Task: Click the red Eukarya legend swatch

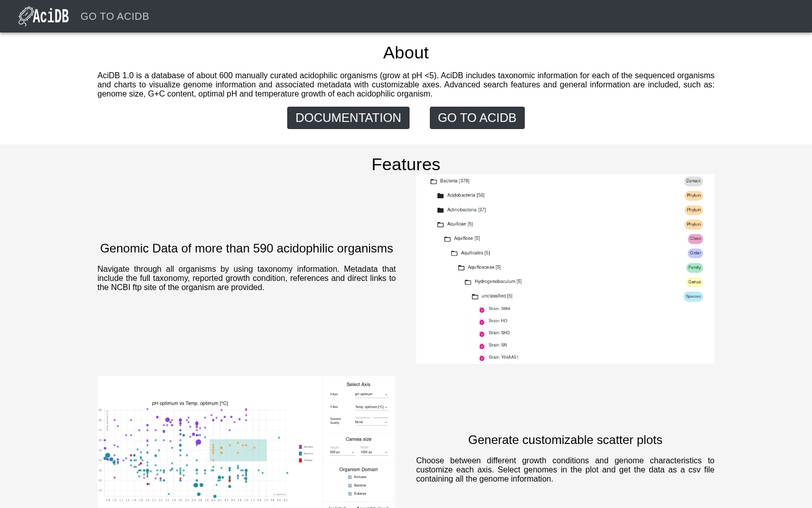Action: tap(300, 460)
